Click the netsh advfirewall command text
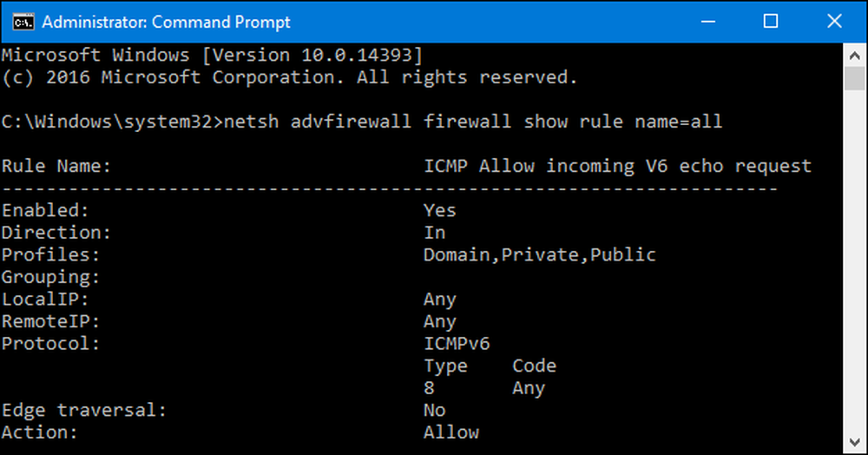868x455 pixels. (x=473, y=122)
